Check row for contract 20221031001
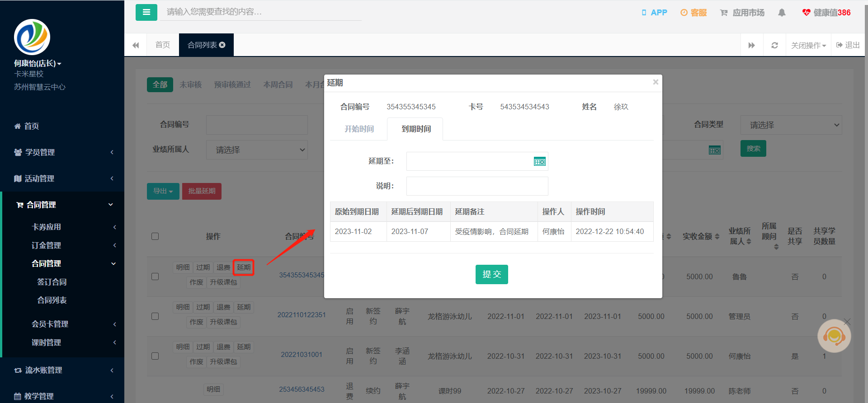 (155, 356)
